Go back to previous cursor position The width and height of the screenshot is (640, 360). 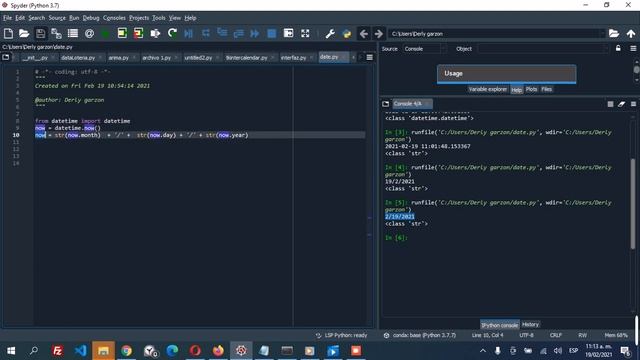click(364, 33)
